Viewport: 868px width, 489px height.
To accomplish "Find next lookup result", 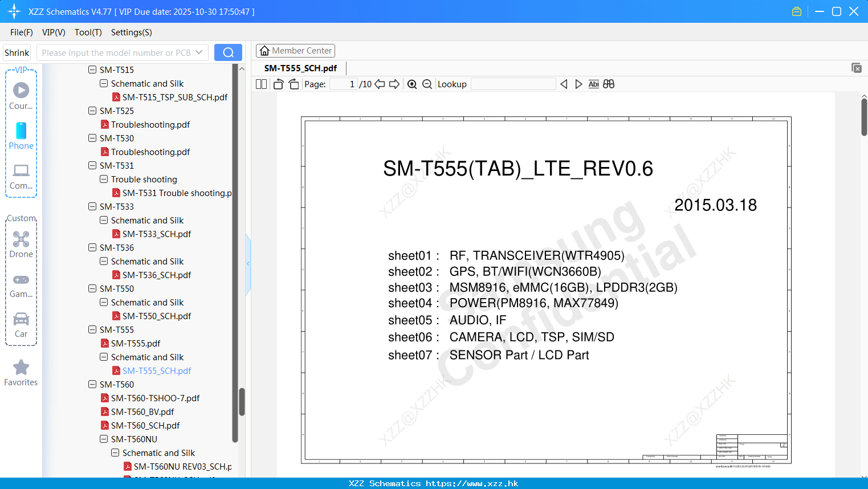I will coord(578,84).
